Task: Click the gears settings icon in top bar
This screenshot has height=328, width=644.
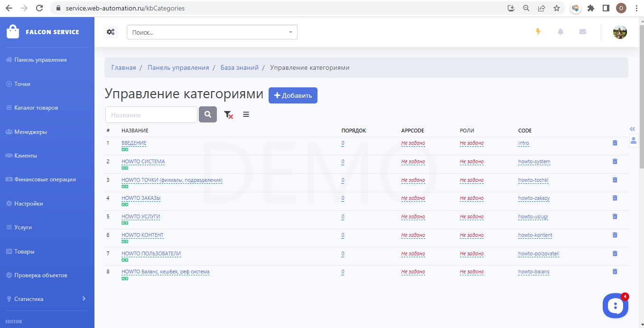Action: tap(111, 32)
